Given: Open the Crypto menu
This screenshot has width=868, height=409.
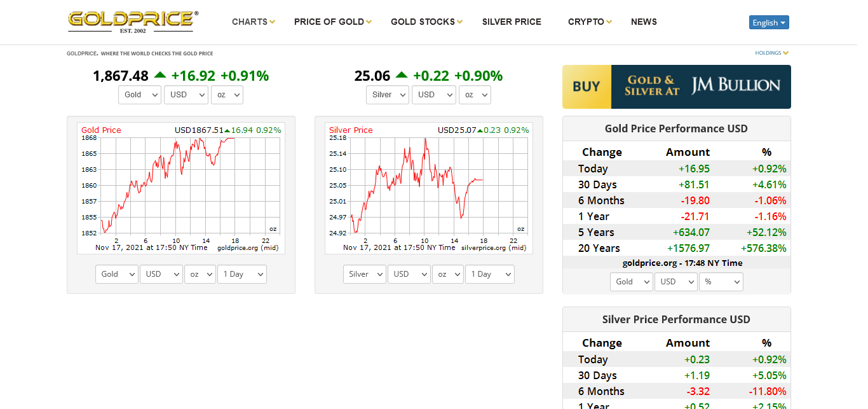Looking at the screenshot, I should tap(590, 22).
